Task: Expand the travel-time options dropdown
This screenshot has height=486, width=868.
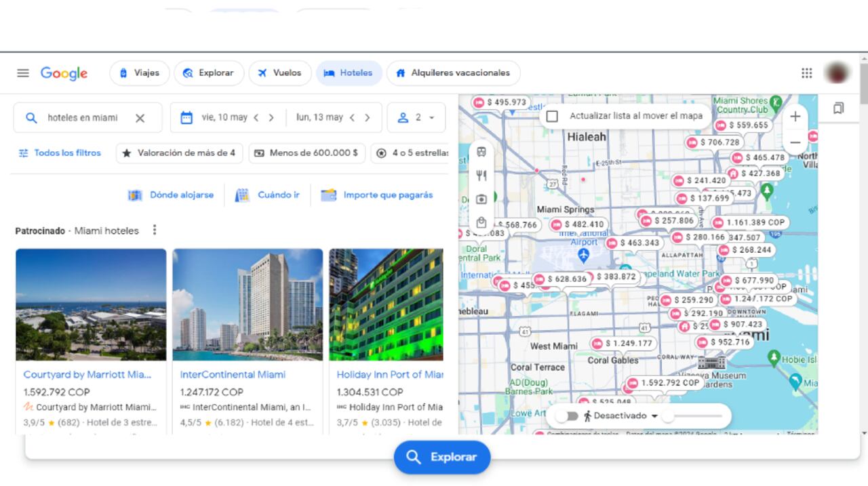Action: click(x=653, y=416)
